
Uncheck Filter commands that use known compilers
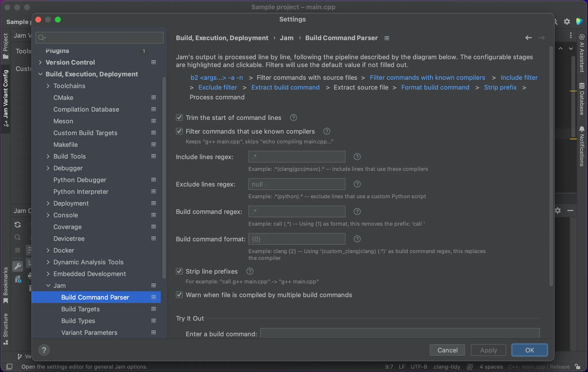click(179, 131)
